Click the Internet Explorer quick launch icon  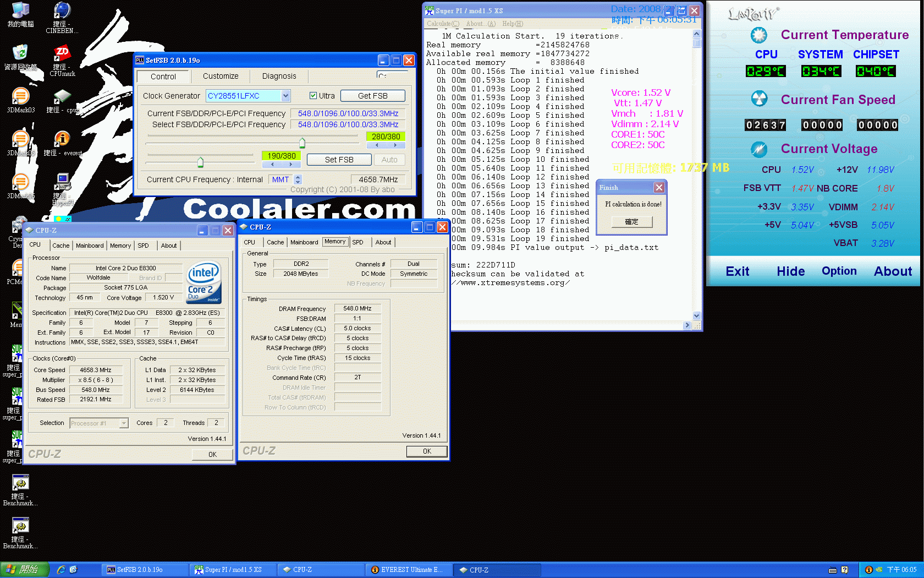pyautogui.click(x=61, y=570)
